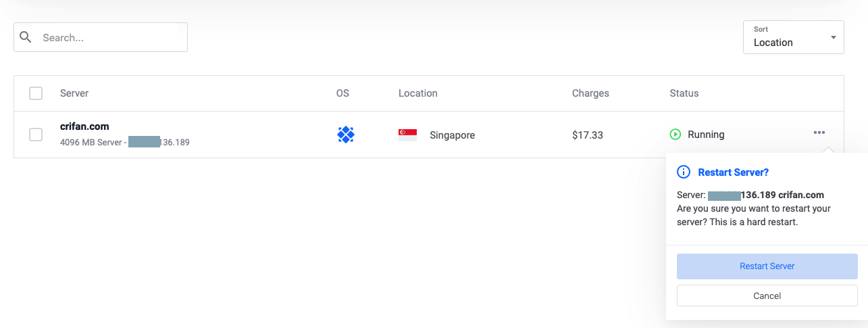
Task: Click the Status column header
Action: (684, 93)
